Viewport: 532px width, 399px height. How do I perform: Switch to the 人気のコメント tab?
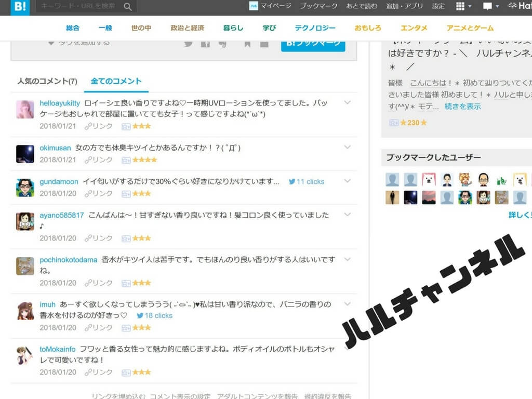(x=48, y=82)
